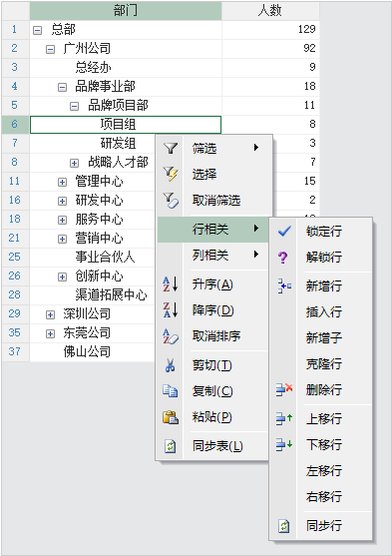Click 取消排序 menu item
The image size is (392, 556).
click(213, 335)
